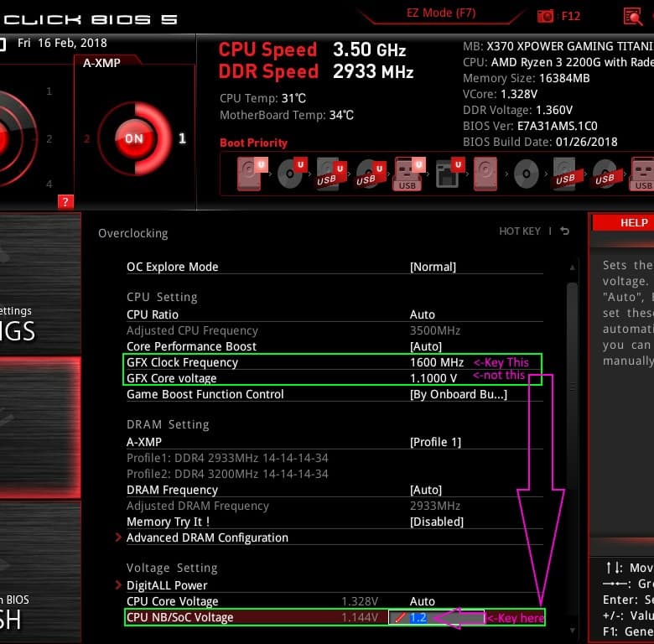The width and height of the screenshot is (654, 644).
Task: Click the scroll down arrow of settings list
Action: click(x=572, y=631)
